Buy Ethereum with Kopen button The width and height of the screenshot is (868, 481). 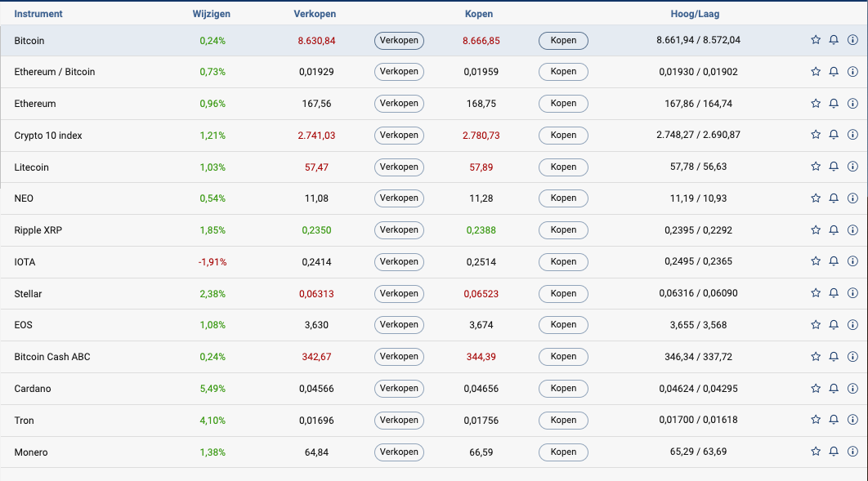[563, 104]
